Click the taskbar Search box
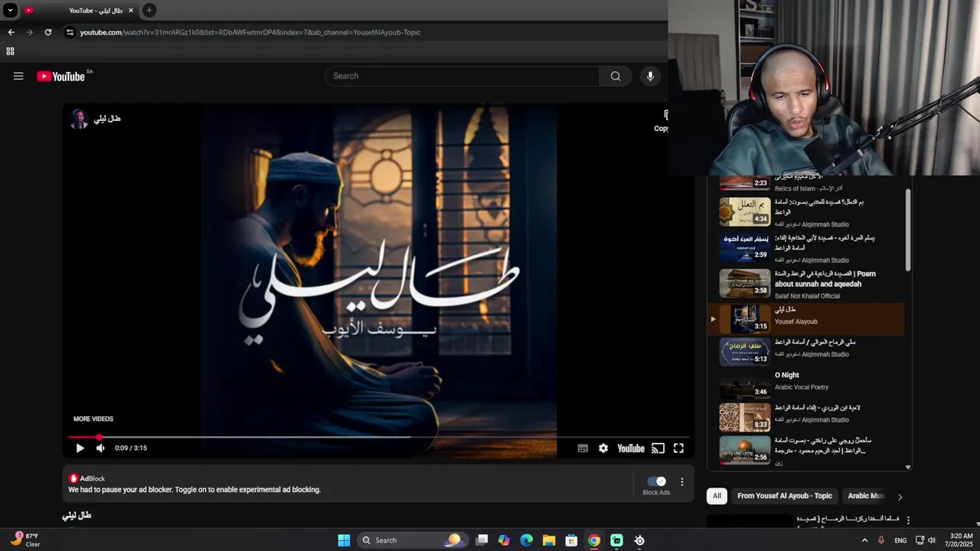 [412, 540]
